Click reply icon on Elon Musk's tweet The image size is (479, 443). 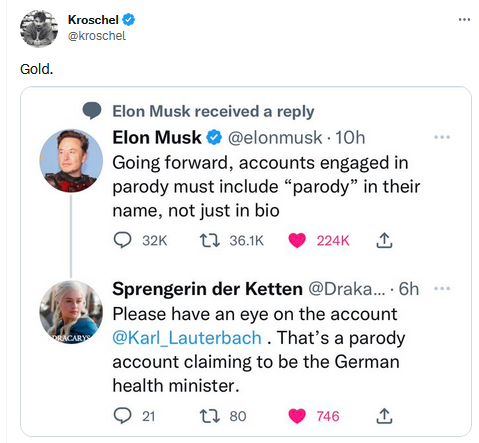point(122,240)
